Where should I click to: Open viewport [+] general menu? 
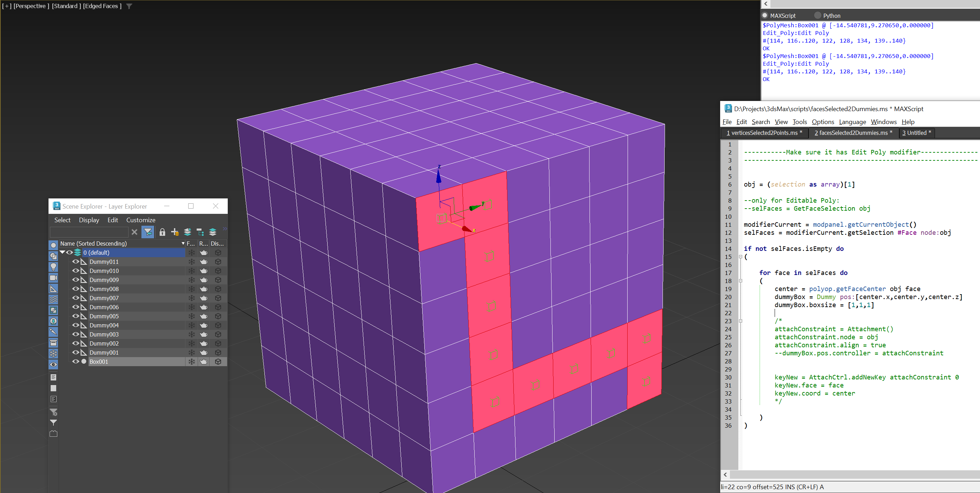coord(7,6)
